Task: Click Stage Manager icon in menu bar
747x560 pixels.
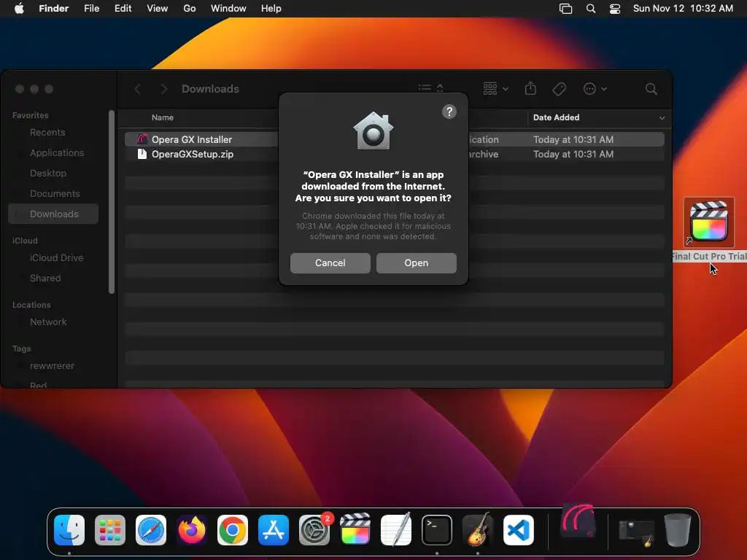Action: click(565, 9)
